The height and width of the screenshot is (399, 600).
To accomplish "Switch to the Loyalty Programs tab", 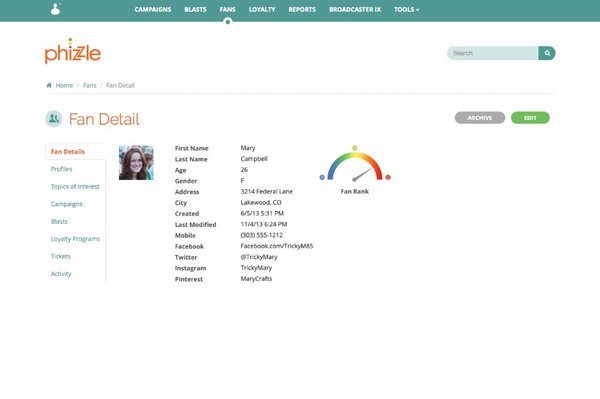I will (75, 239).
